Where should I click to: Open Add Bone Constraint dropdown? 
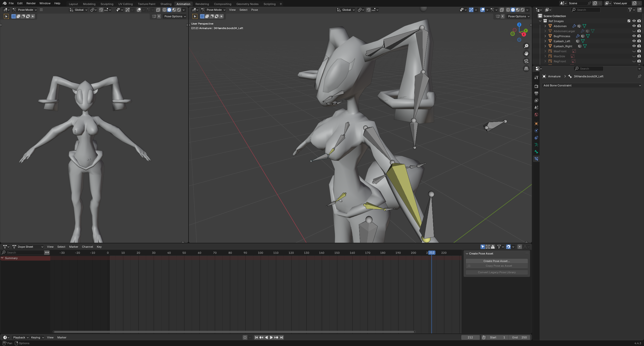click(x=592, y=85)
